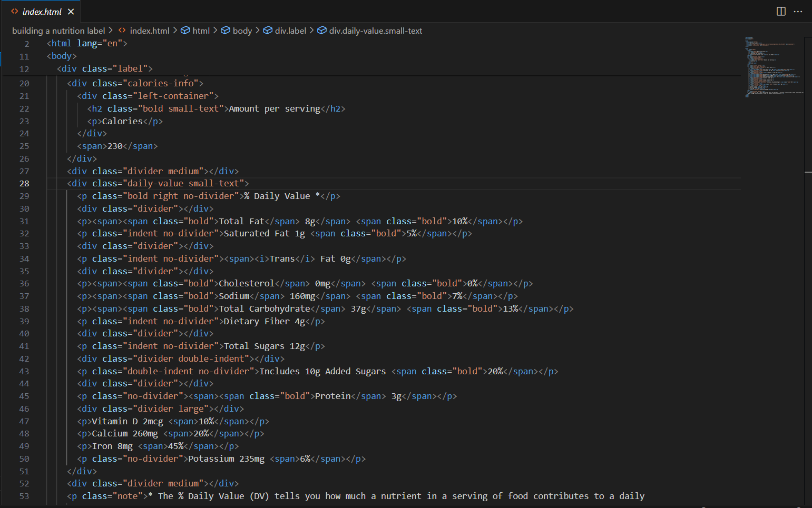812x508 pixels.
Task: Click the body breadcrumb item
Action: pyautogui.click(x=242, y=31)
